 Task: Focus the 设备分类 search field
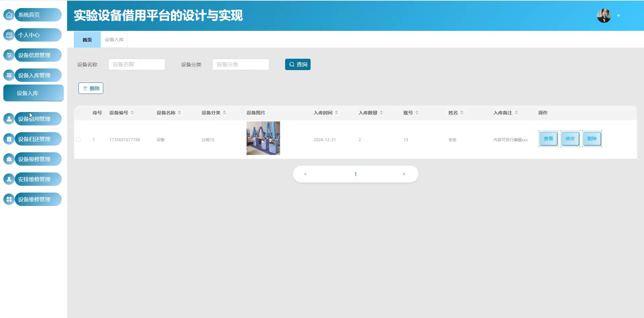pyautogui.click(x=241, y=64)
